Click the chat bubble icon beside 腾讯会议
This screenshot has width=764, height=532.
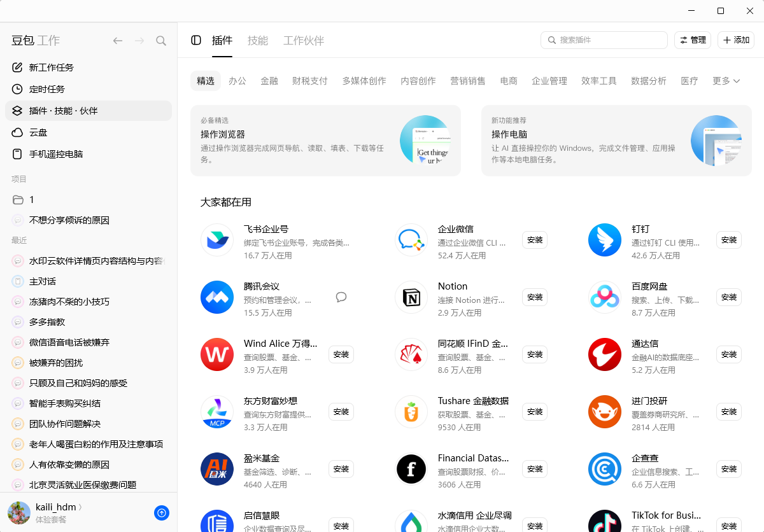(x=341, y=297)
